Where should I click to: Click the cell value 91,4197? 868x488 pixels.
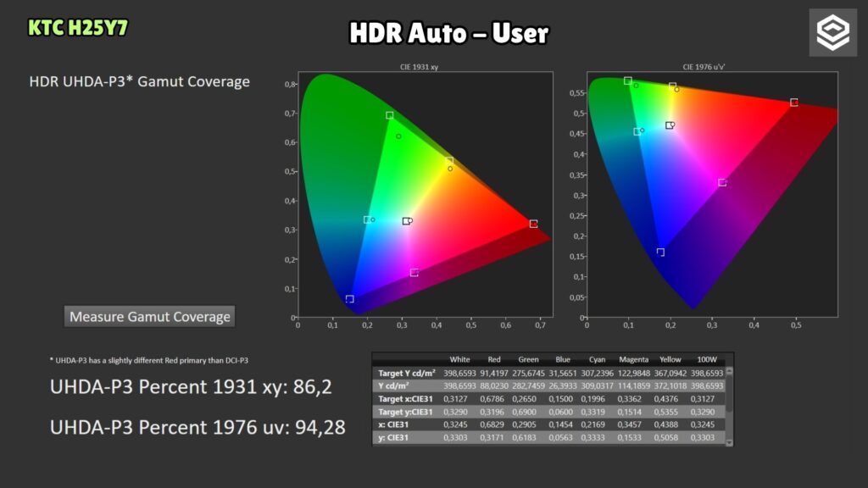494,373
